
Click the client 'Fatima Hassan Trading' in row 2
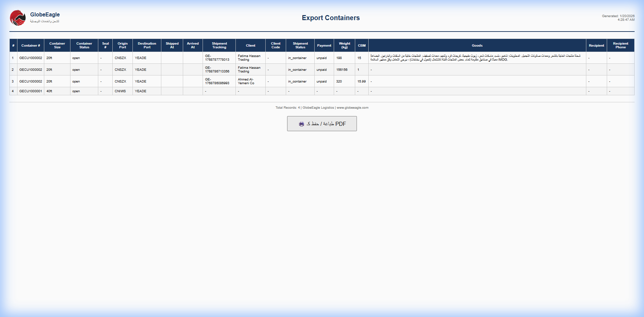(249, 69)
